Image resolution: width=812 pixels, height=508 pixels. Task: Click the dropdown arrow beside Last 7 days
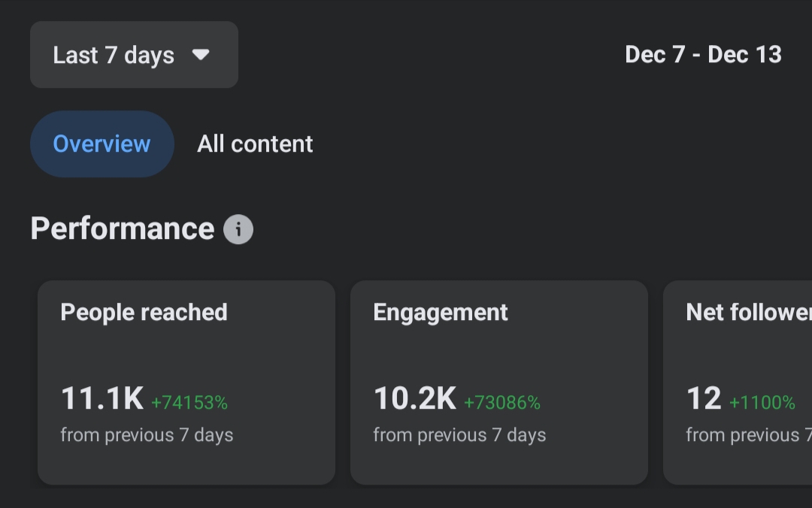201,54
